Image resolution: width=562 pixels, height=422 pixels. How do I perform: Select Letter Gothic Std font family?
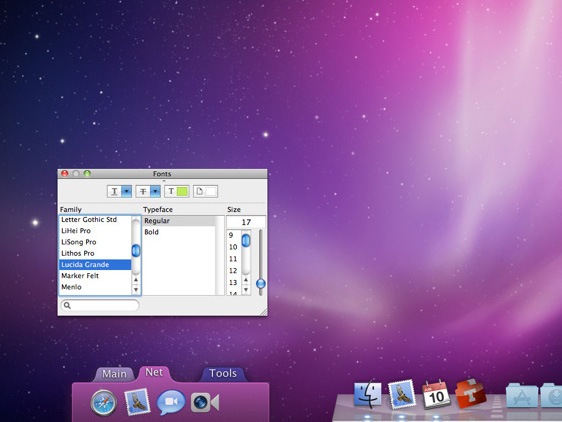pos(95,219)
